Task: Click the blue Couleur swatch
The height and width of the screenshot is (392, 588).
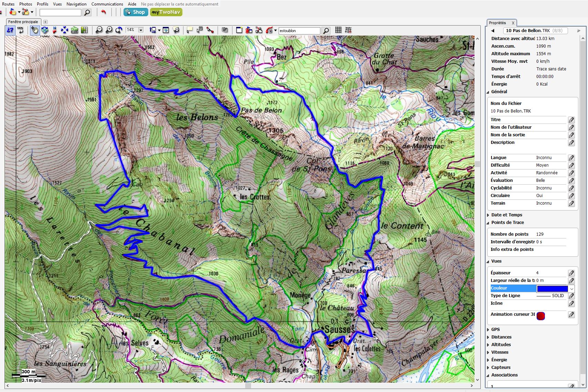Action: (x=552, y=288)
